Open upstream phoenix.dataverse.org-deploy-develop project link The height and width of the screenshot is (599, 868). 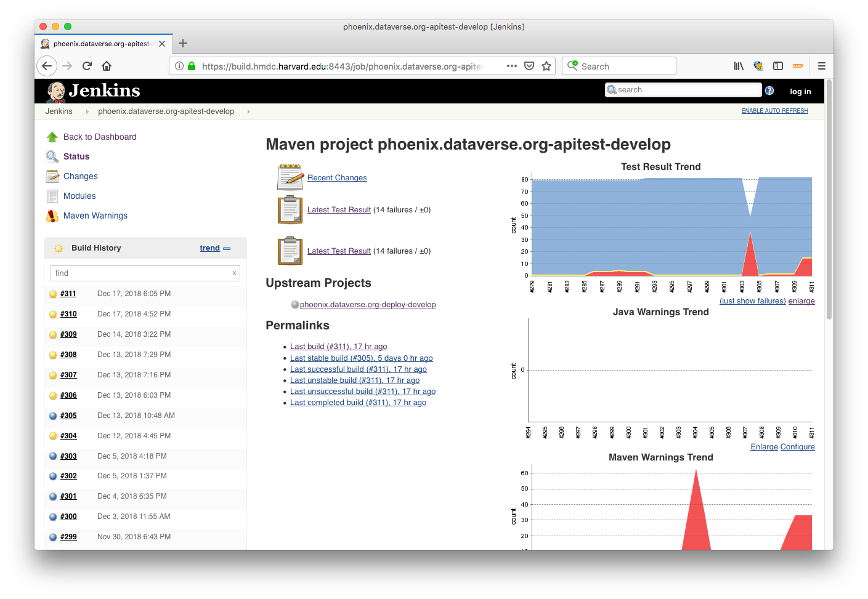368,305
